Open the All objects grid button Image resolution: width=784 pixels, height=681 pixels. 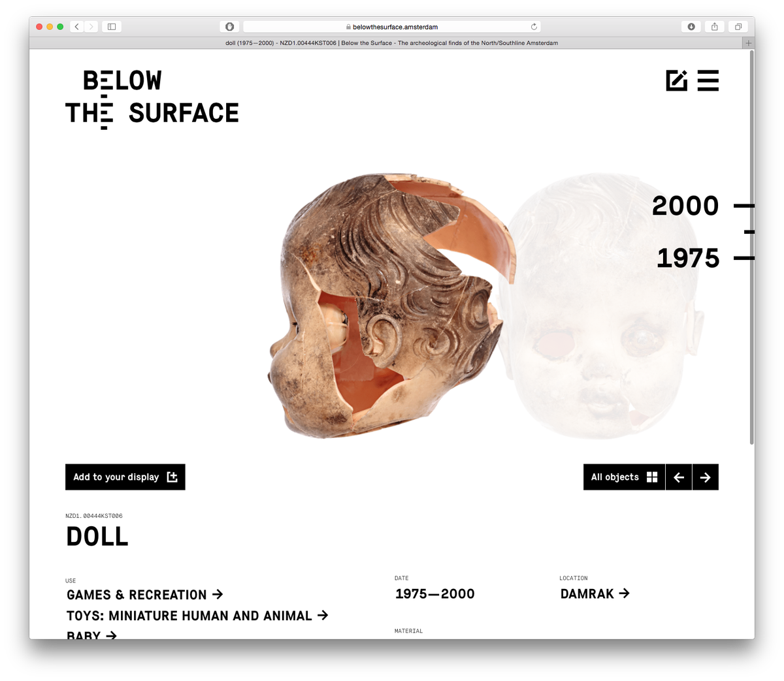[x=624, y=477]
